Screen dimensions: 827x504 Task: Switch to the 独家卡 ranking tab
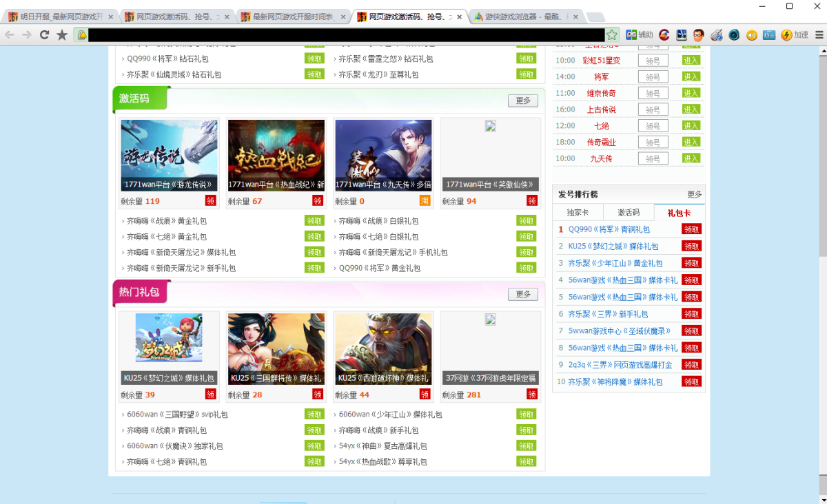tap(578, 213)
